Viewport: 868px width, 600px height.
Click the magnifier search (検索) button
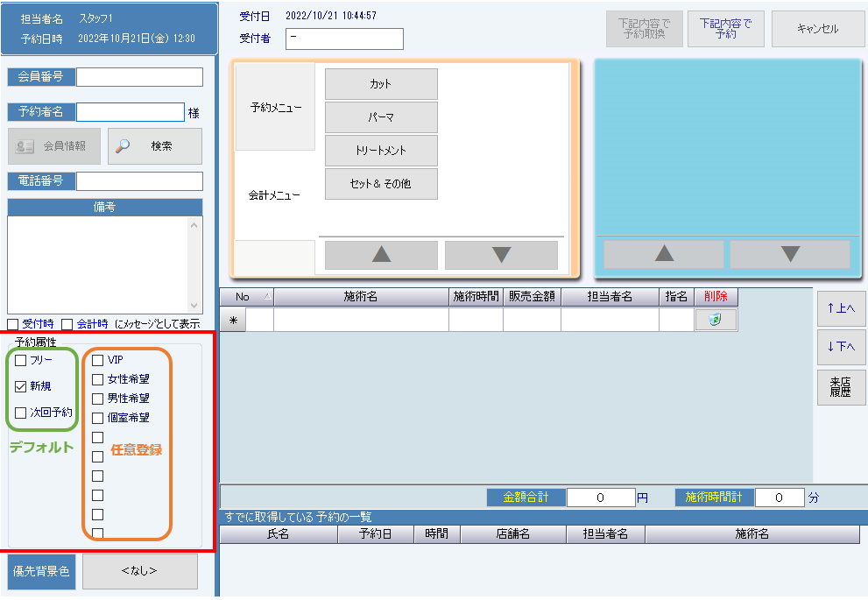click(x=155, y=146)
